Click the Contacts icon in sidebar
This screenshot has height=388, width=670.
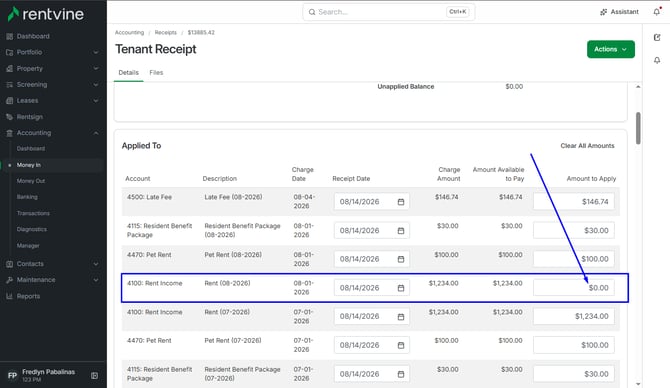point(9,264)
